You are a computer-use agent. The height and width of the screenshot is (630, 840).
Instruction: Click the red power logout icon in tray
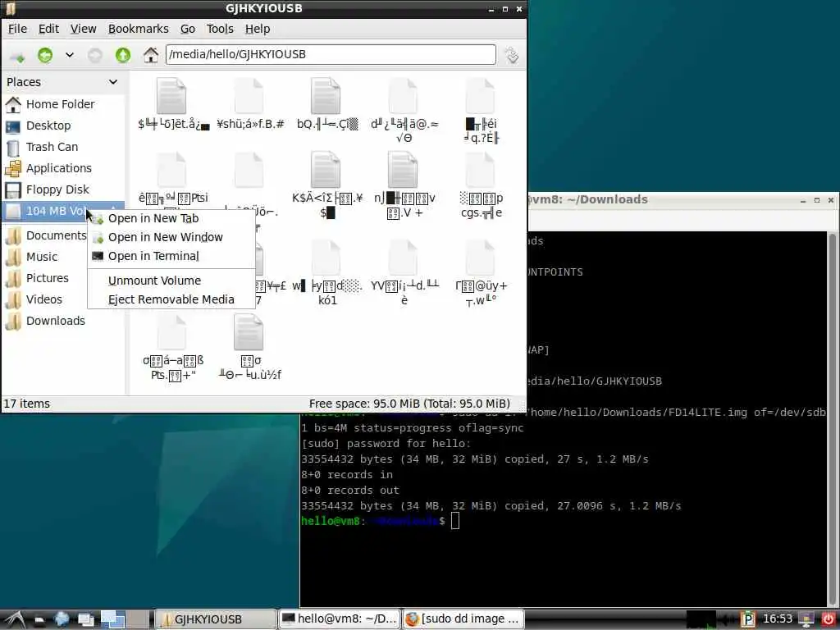(828, 619)
